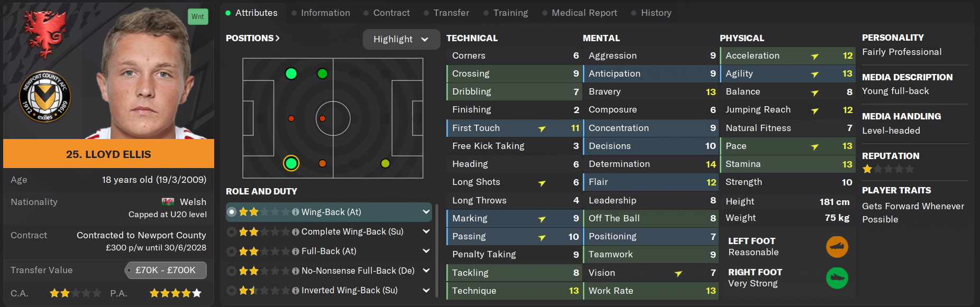Viewport: 980px width, 307px height.
Task: Click info icon beside Wing-Back (At)
Action: tap(296, 212)
